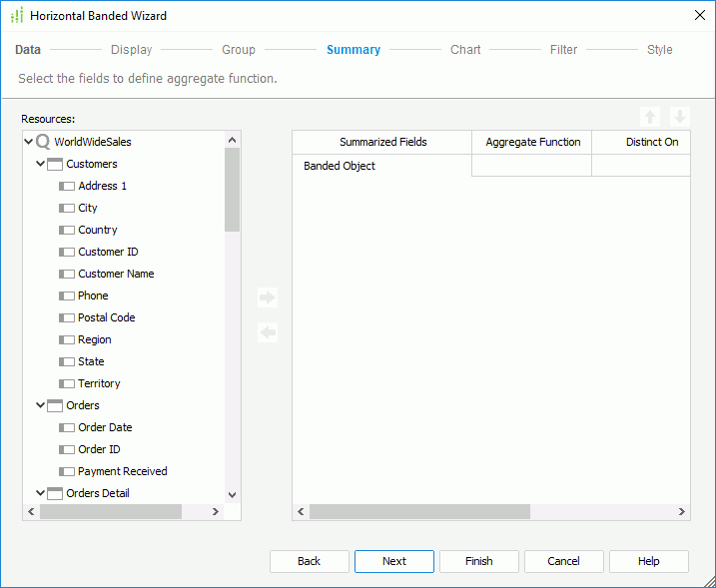Open Help for the wizard
The width and height of the screenshot is (716, 588).
[x=649, y=561]
